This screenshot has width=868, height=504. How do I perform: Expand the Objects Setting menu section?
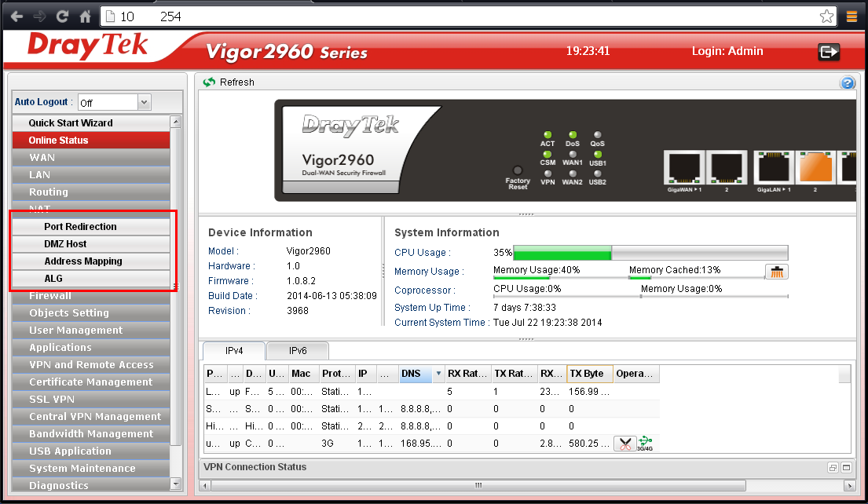click(91, 313)
